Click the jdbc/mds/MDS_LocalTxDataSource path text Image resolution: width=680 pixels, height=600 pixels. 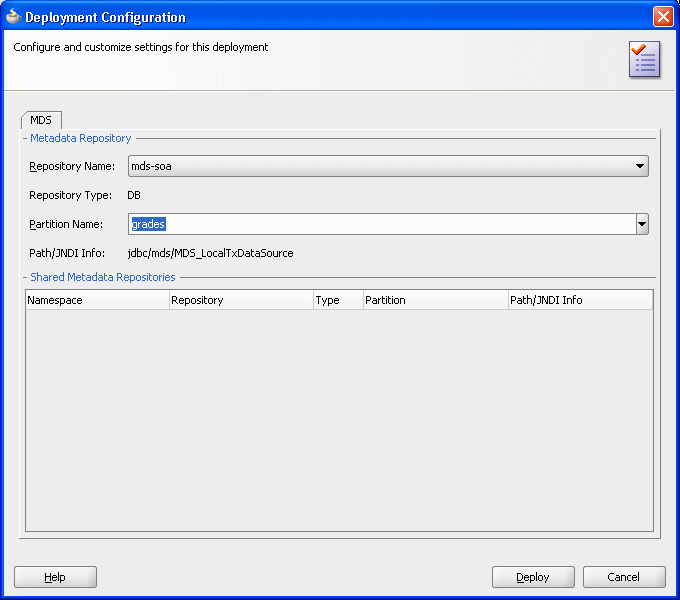[x=210, y=253]
